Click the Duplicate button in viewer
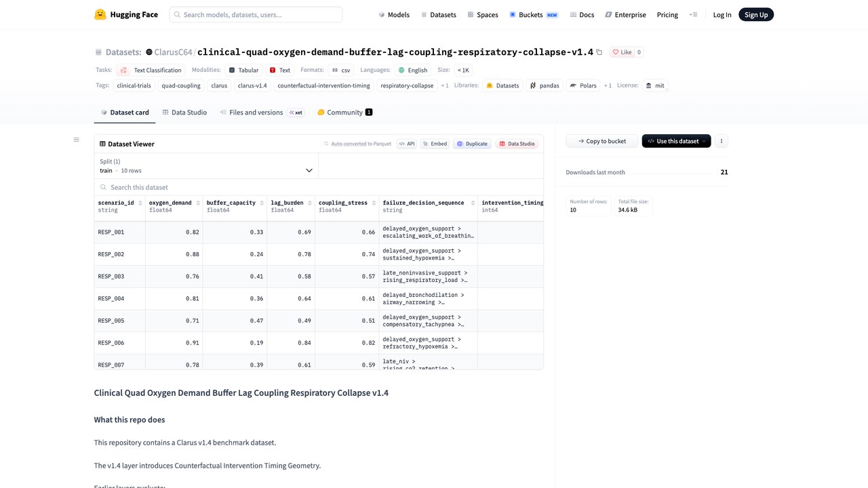Image resolution: width=868 pixels, height=488 pixels. pyautogui.click(x=472, y=144)
